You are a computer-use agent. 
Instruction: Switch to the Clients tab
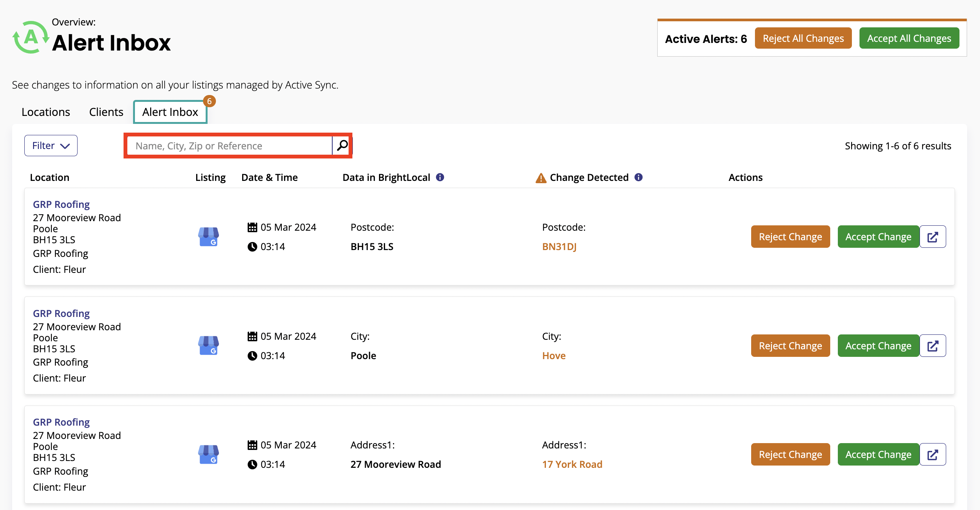106,112
